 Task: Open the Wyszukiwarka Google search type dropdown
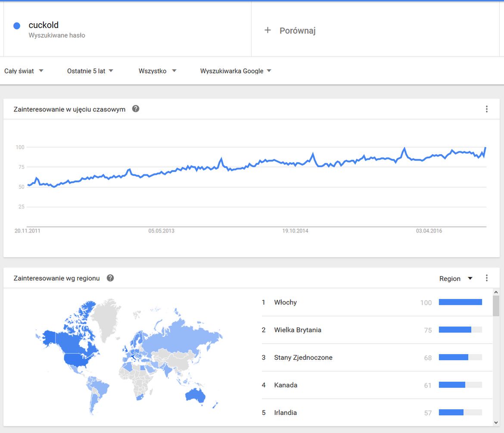pos(236,71)
